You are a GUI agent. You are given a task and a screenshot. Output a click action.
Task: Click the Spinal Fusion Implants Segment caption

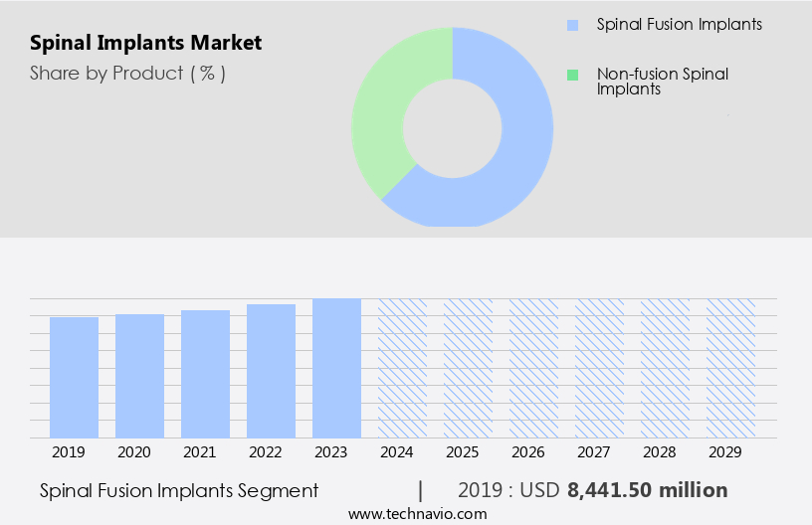click(x=179, y=491)
